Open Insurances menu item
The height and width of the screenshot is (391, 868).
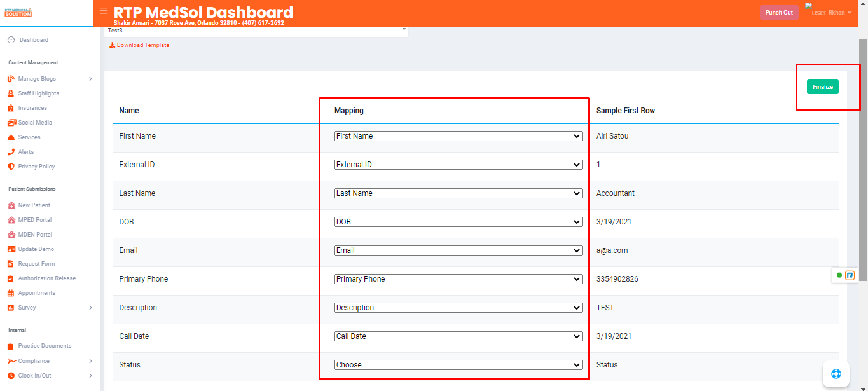(32, 108)
